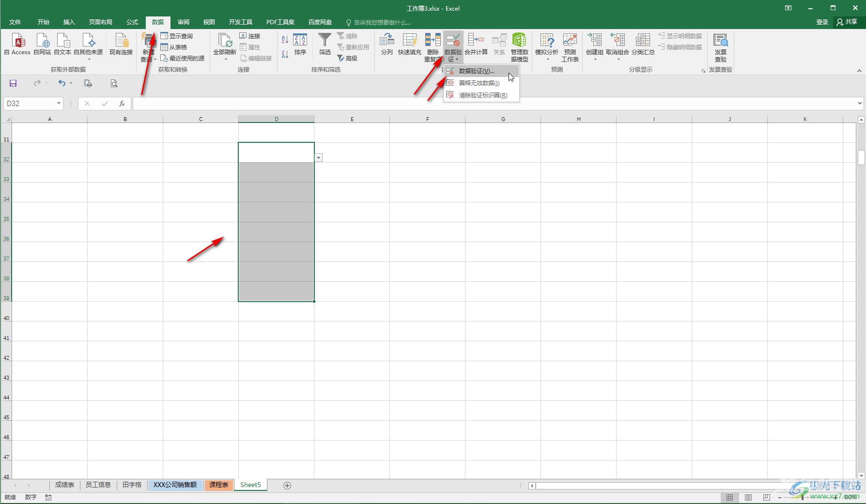Click the Advanced (高级) filter button
The image size is (866, 504).
coord(348,58)
